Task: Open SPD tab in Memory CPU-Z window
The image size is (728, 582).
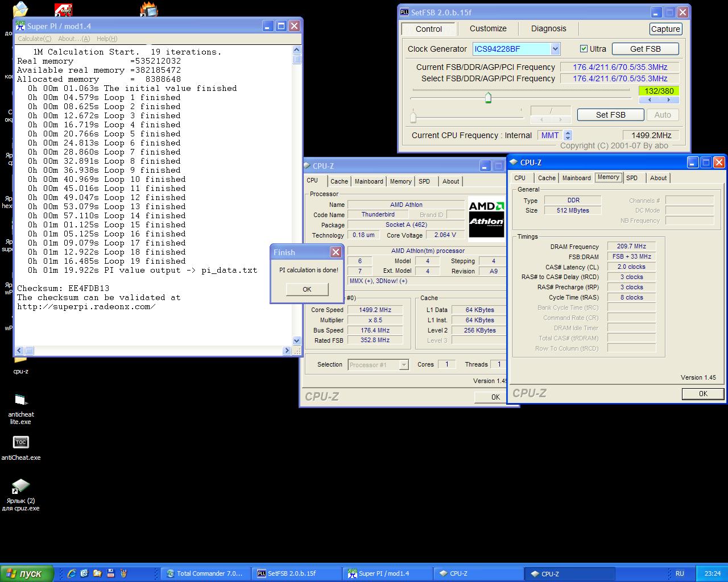Action: tap(632, 178)
